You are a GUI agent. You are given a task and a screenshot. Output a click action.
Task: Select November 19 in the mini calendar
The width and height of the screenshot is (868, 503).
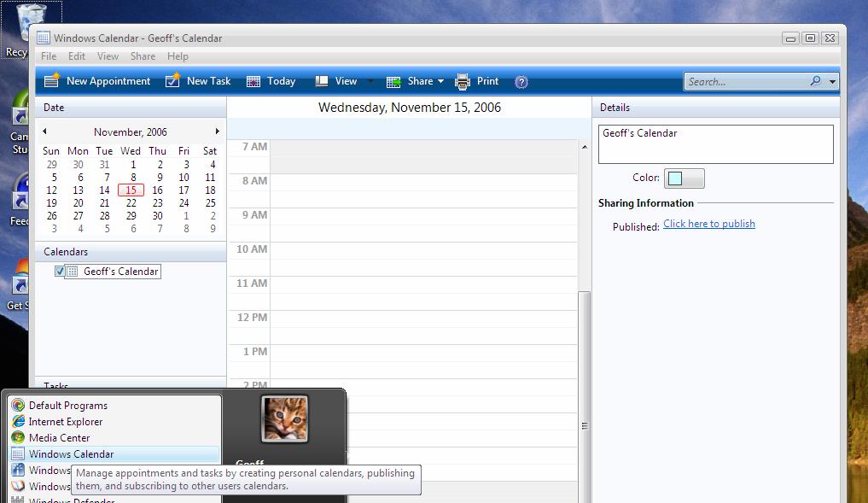pos(51,202)
